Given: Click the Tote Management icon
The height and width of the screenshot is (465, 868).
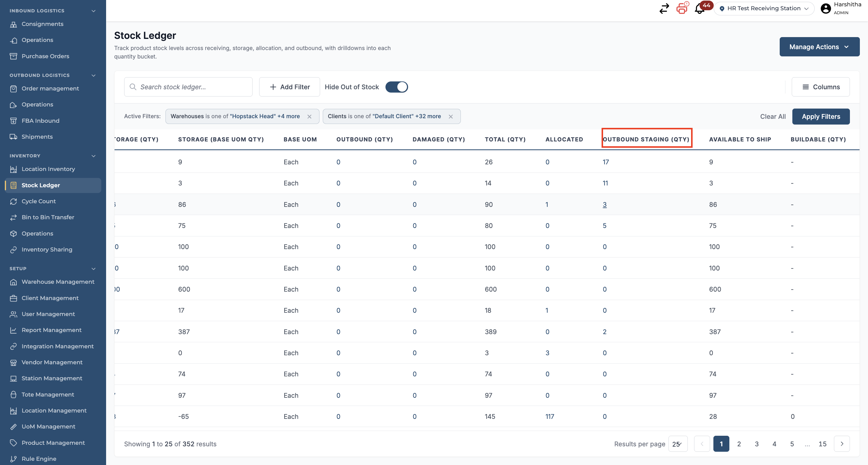Looking at the screenshot, I should tap(14, 394).
